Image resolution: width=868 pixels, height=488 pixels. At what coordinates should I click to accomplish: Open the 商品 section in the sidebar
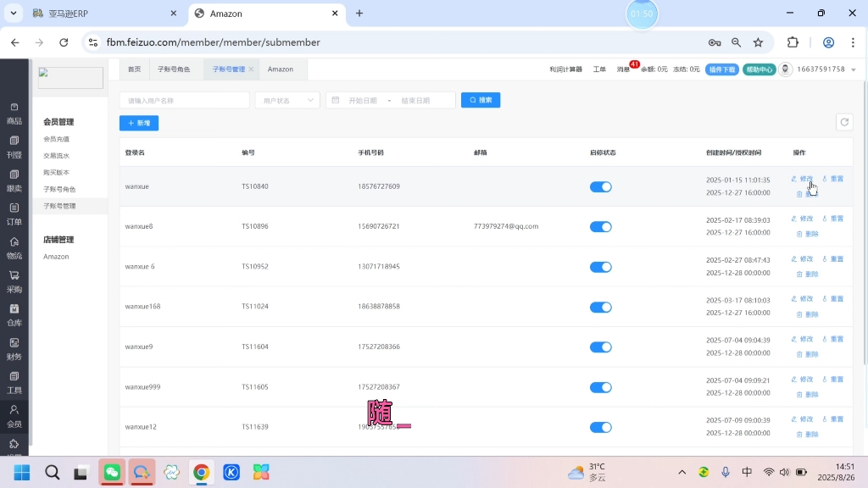[x=14, y=114]
